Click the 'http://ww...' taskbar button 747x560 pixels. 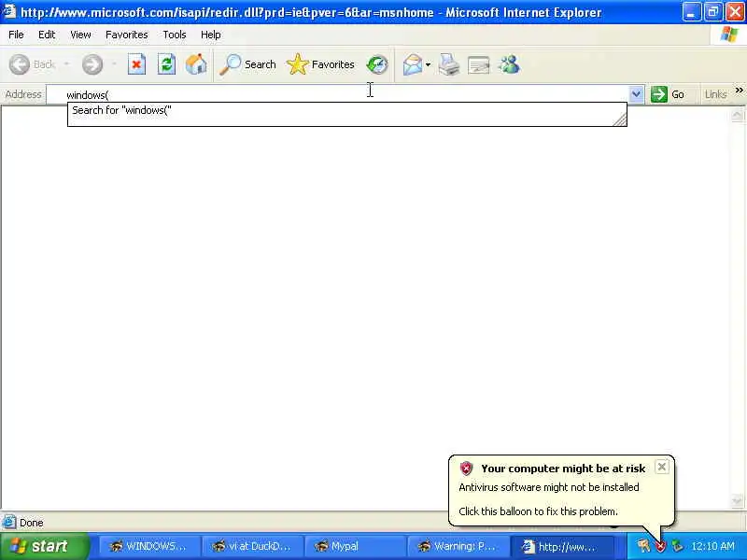pos(561,547)
